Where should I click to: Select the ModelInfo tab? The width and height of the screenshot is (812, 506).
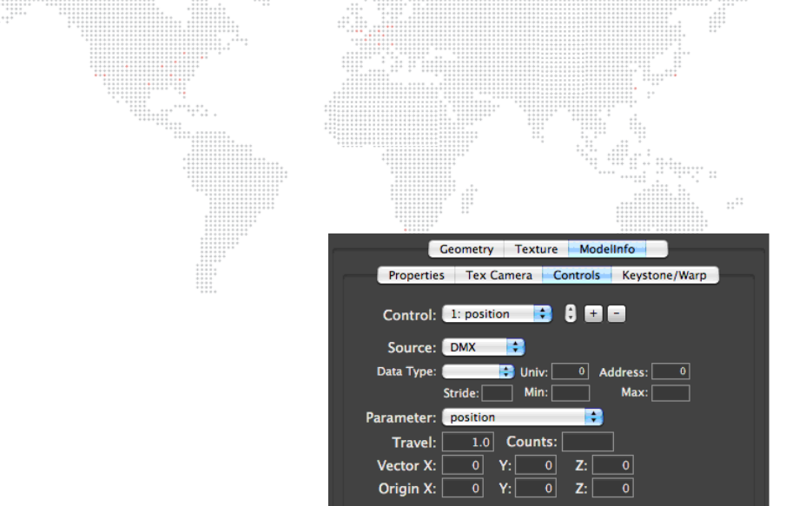point(606,249)
